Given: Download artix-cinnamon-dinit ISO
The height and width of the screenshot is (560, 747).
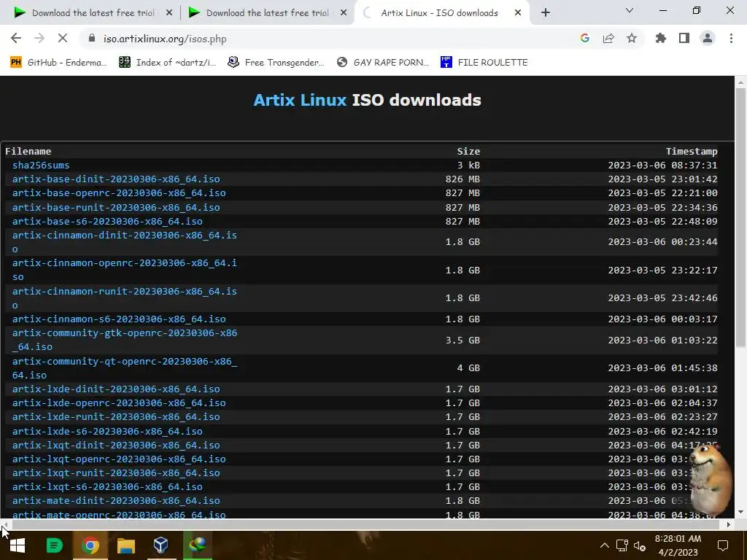Looking at the screenshot, I should click(124, 242).
